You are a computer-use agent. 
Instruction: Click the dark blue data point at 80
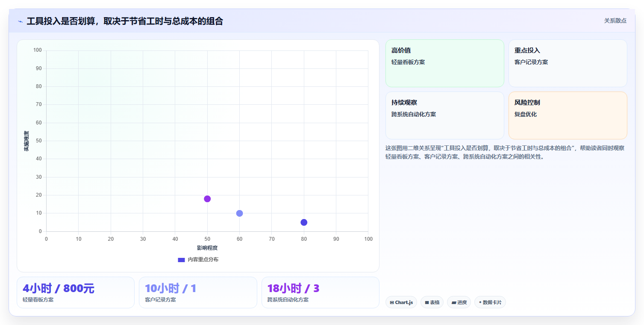[x=304, y=222]
